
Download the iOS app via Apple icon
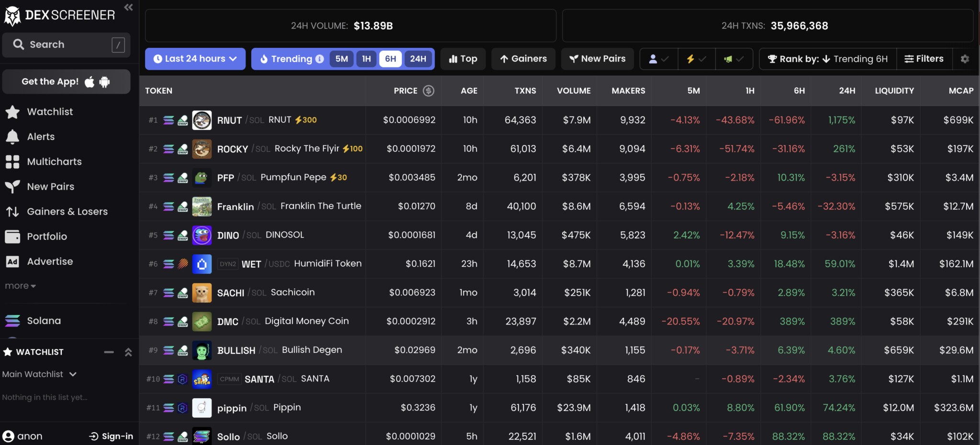click(89, 82)
